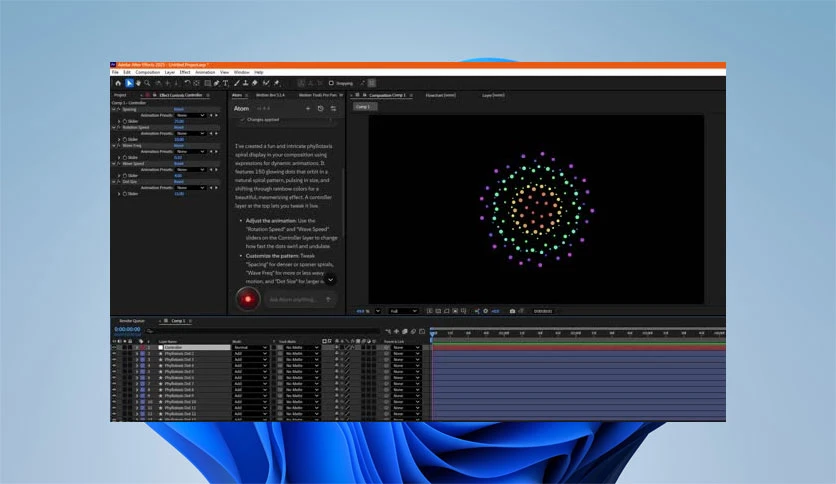The width and height of the screenshot is (836, 484).
Task: Open the Graph Editor icon in timeline
Action: pyautogui.click(x=422, y=332)
